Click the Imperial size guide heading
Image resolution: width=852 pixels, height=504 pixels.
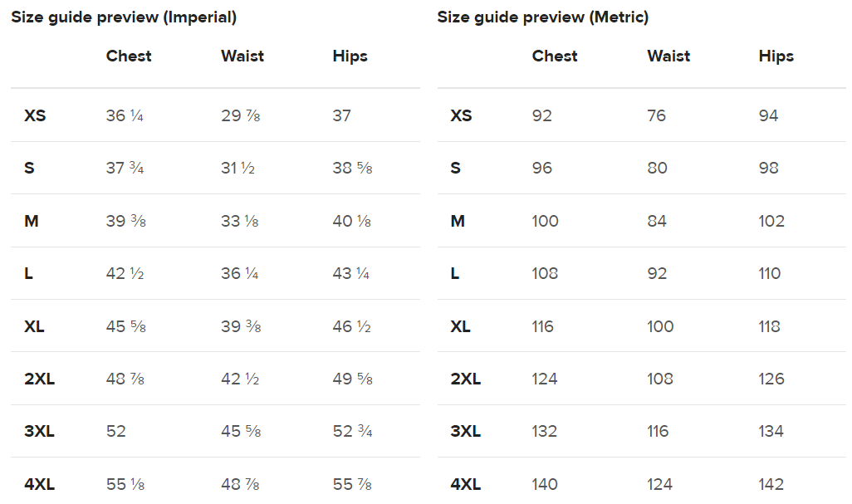124,17
